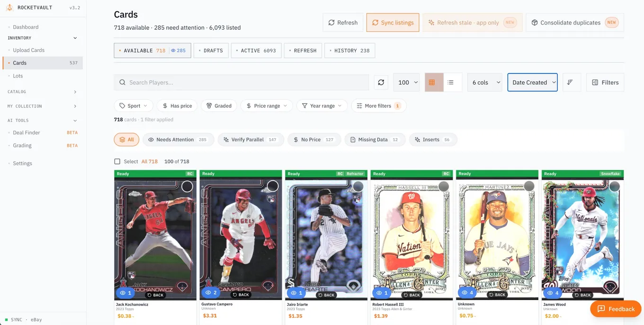Open the Price range dropdown

point(267,106)
